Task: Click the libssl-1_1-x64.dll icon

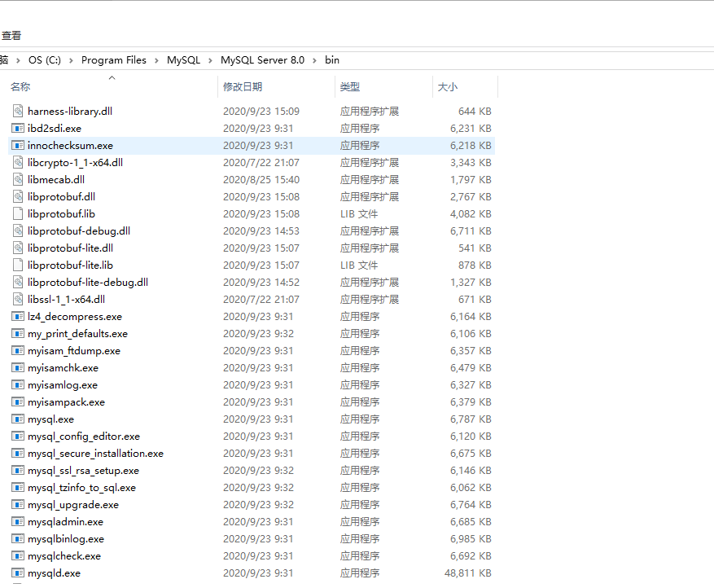Action: [x=18, y=299]
